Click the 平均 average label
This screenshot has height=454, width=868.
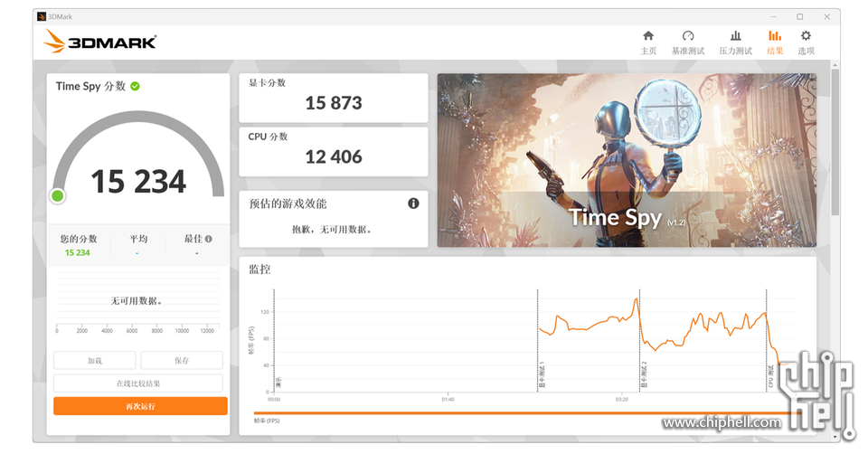tap(138, 239)
